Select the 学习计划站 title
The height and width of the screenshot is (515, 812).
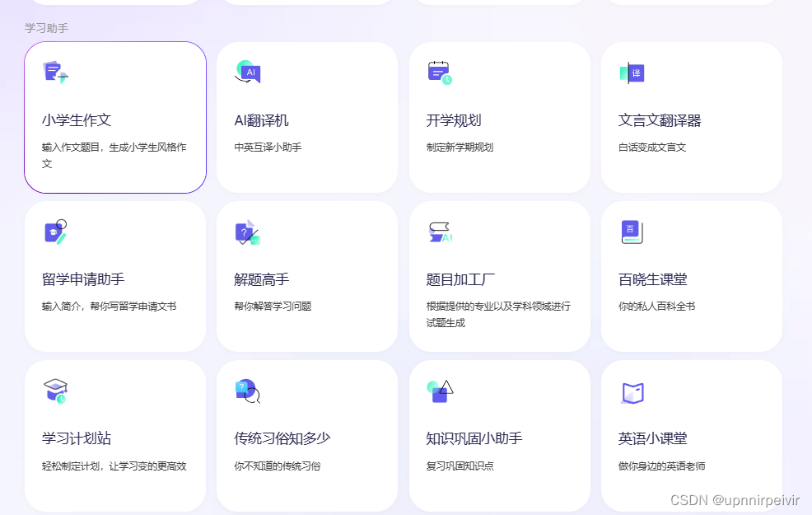coord(77,438)
